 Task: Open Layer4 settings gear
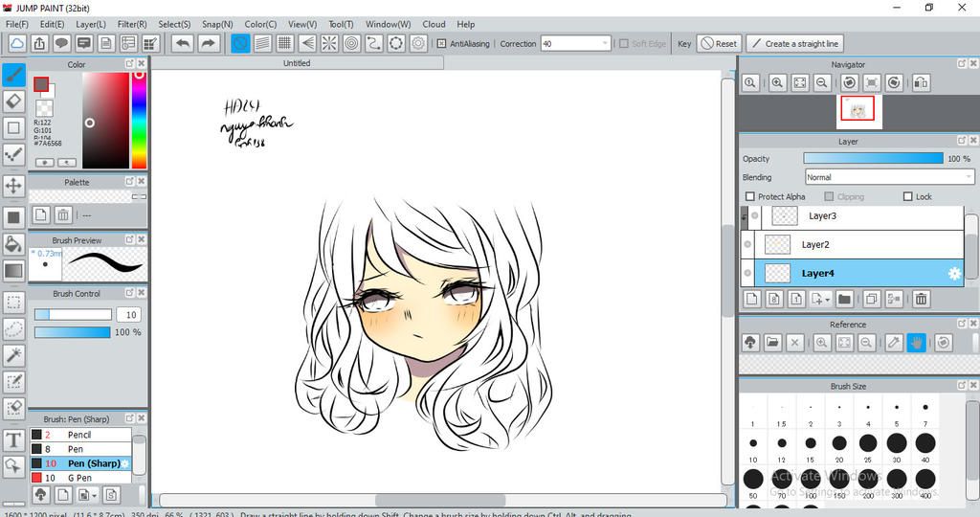click(954, 273)
